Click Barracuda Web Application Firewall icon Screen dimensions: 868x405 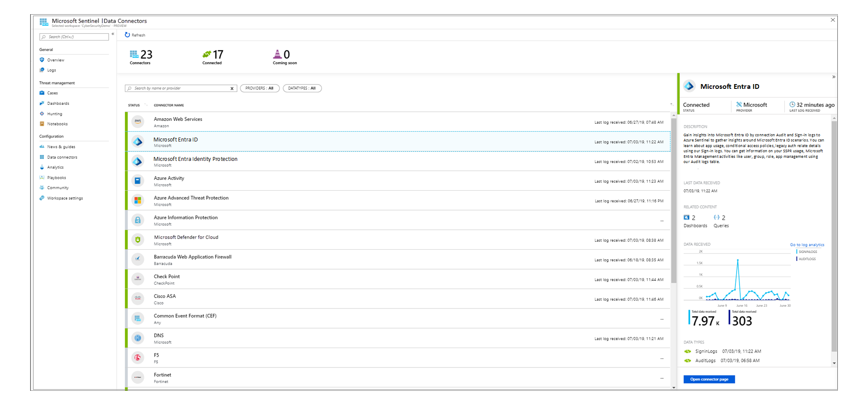(x=137, y=259)
